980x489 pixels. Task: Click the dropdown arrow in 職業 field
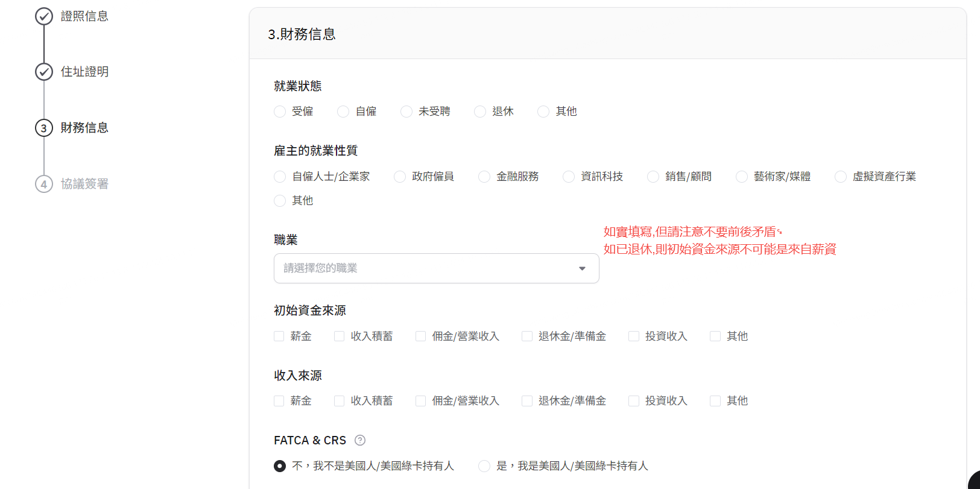582,268
